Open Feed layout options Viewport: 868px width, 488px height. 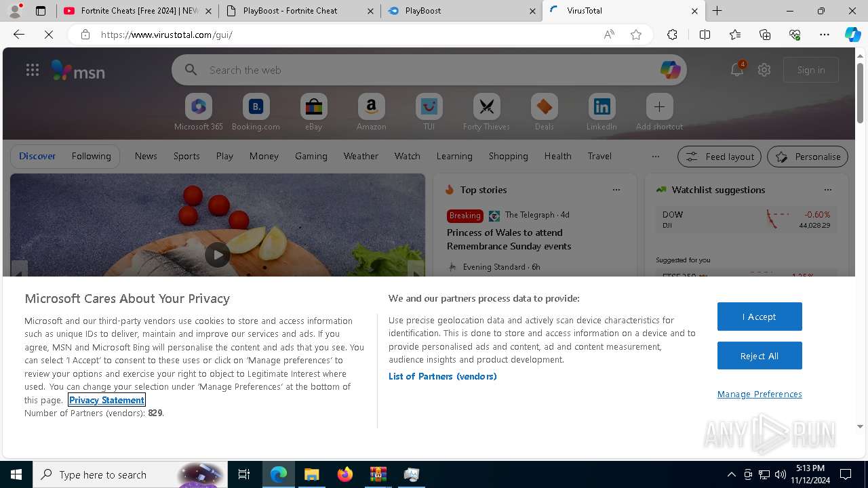[719, 157]
